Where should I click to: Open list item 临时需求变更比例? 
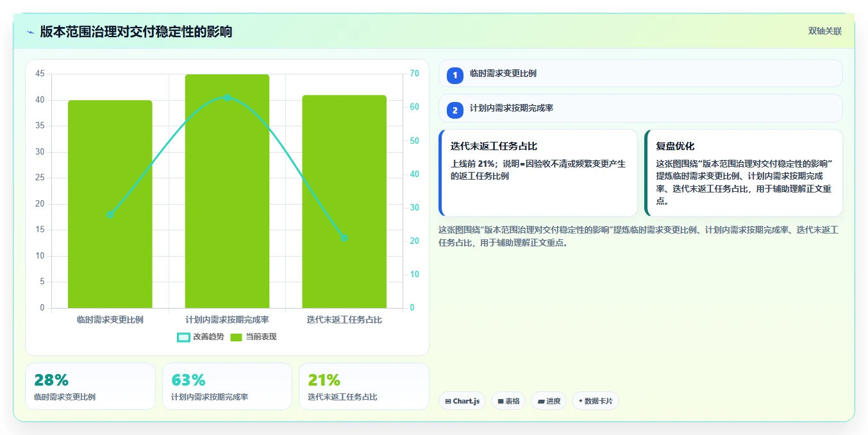tap(640, 73)
